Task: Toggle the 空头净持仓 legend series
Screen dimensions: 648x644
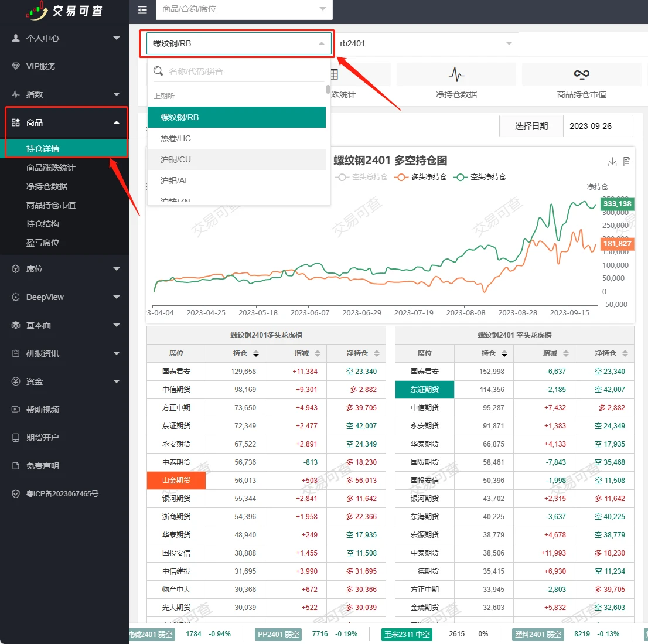Action: 479,177
